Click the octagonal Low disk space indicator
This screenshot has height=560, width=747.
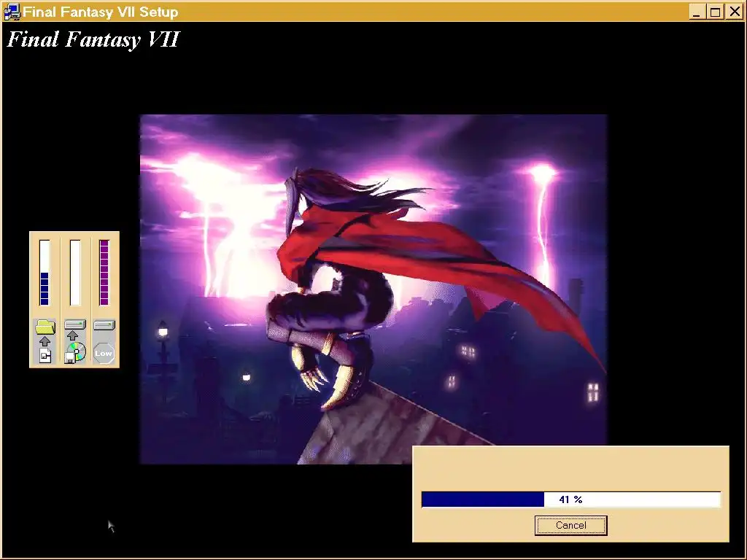(104, 354)
